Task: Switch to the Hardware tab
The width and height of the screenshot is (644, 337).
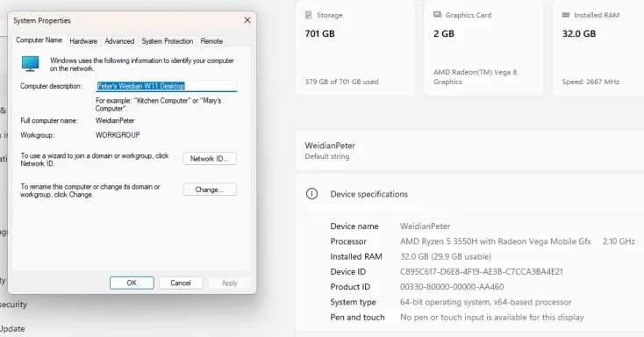Action: pos(83,41)
